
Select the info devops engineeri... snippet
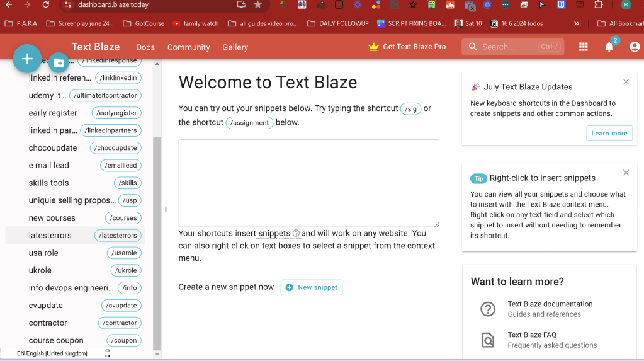[x=75, y=288]
